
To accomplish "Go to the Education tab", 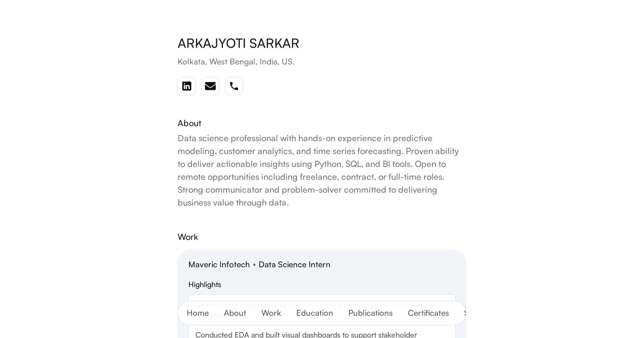I will click(x=314, y=313).
